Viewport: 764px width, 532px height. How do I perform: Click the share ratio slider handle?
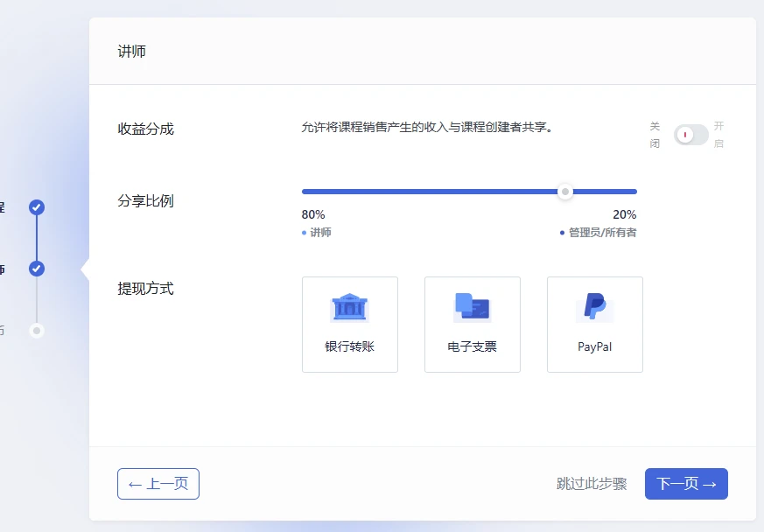[565, 191]
